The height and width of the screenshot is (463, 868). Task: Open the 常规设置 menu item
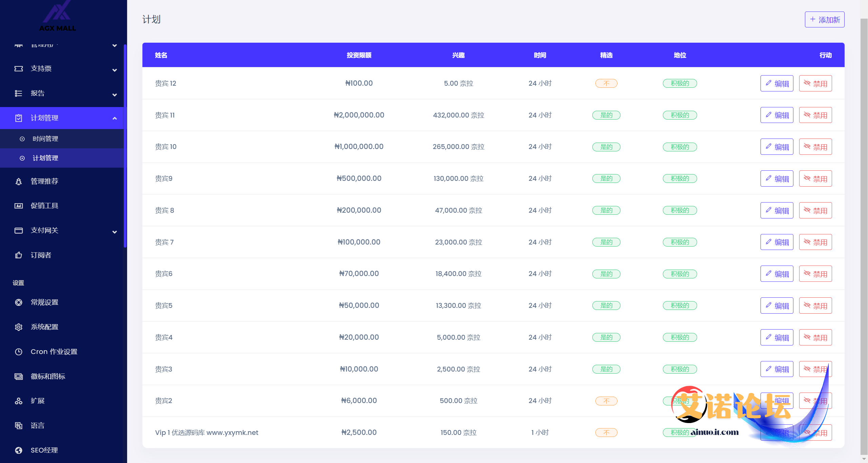click(44, 302)
